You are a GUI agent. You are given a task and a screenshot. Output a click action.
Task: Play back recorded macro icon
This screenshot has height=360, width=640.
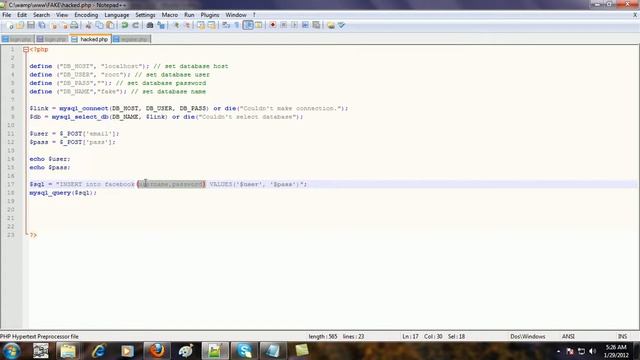[294, 25]
